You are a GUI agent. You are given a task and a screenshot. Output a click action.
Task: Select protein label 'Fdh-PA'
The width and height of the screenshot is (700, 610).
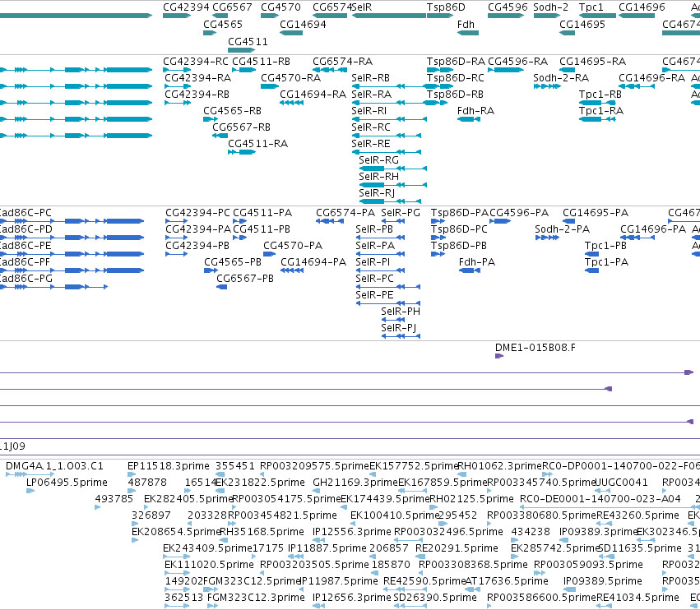point(477,262)
